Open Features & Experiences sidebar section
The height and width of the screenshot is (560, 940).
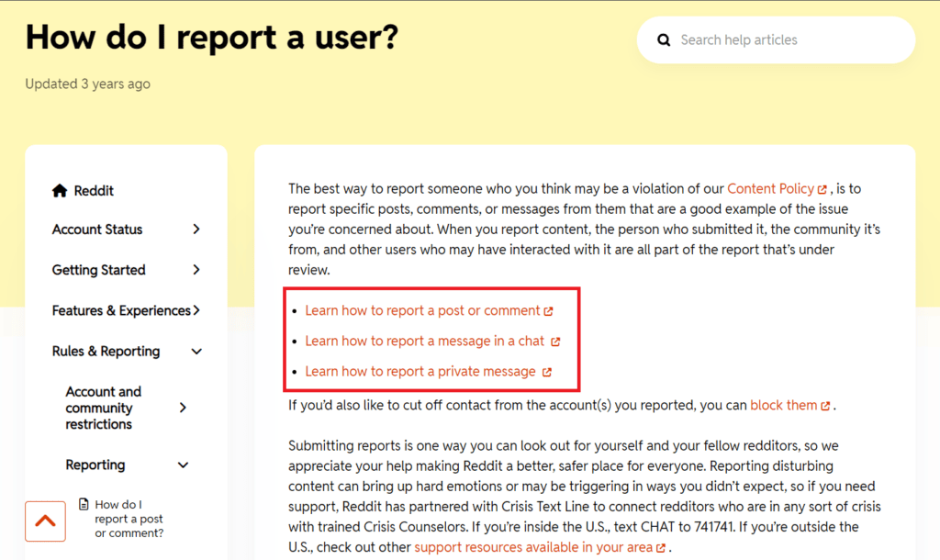[x=121, y=310]
